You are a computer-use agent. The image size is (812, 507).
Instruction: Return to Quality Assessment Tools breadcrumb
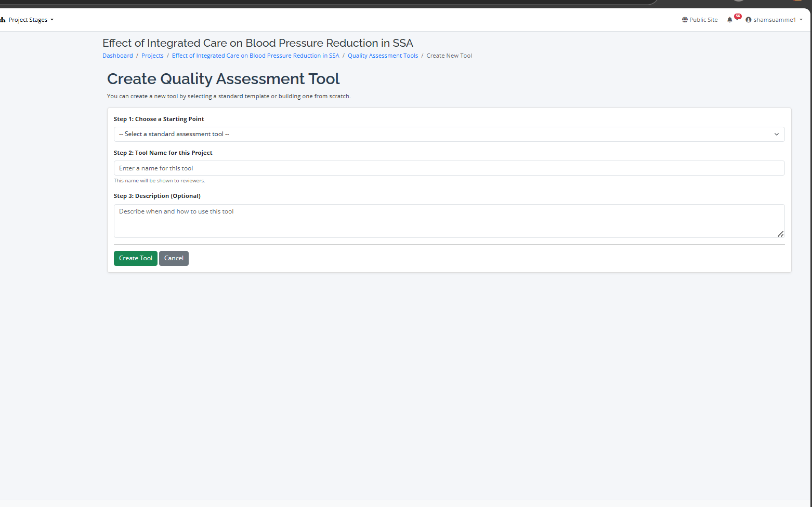pos(383,56)
